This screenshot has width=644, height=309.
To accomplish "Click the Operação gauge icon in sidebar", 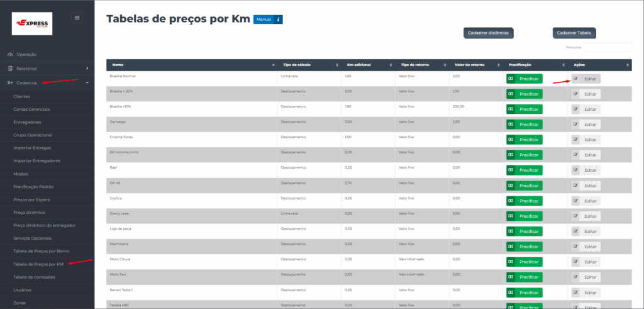I will [x=10, y=55].
